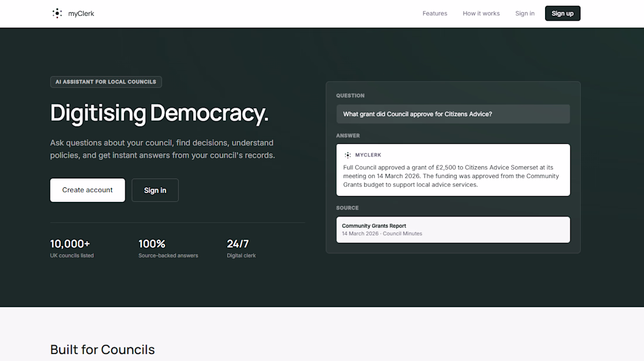Click the AI Assistant for Local Councils badge
The image size is (644, 361).
tap(106, 82)
